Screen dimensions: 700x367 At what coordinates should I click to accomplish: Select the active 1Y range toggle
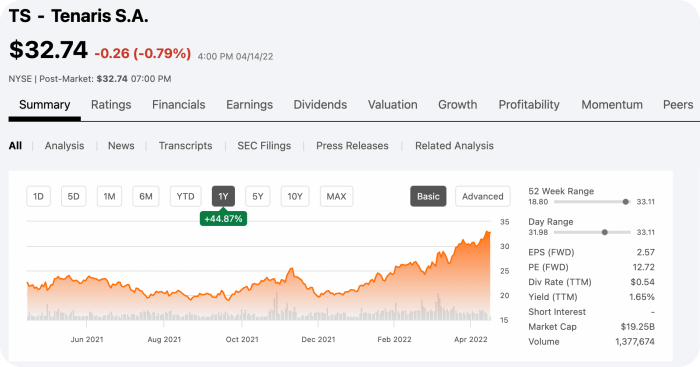[x=223, y=196]
